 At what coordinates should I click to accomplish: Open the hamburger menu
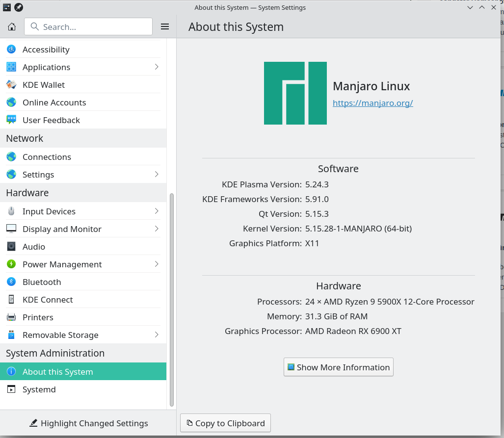[x=165, y=26]
